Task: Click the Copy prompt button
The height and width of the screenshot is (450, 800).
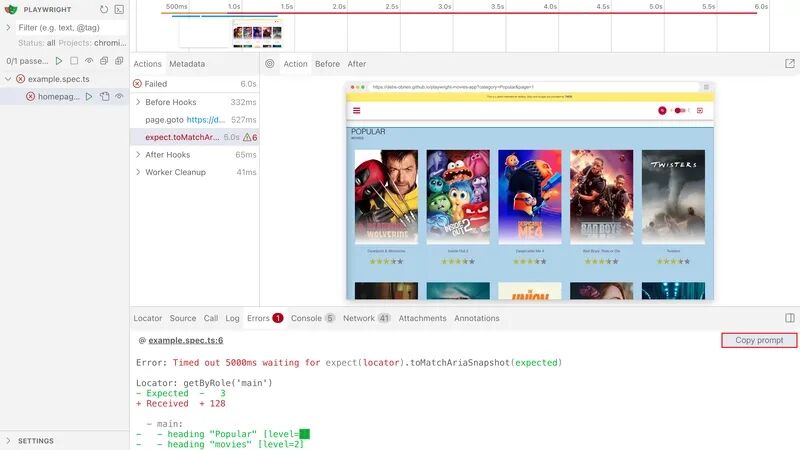Action: coord(759,340)
